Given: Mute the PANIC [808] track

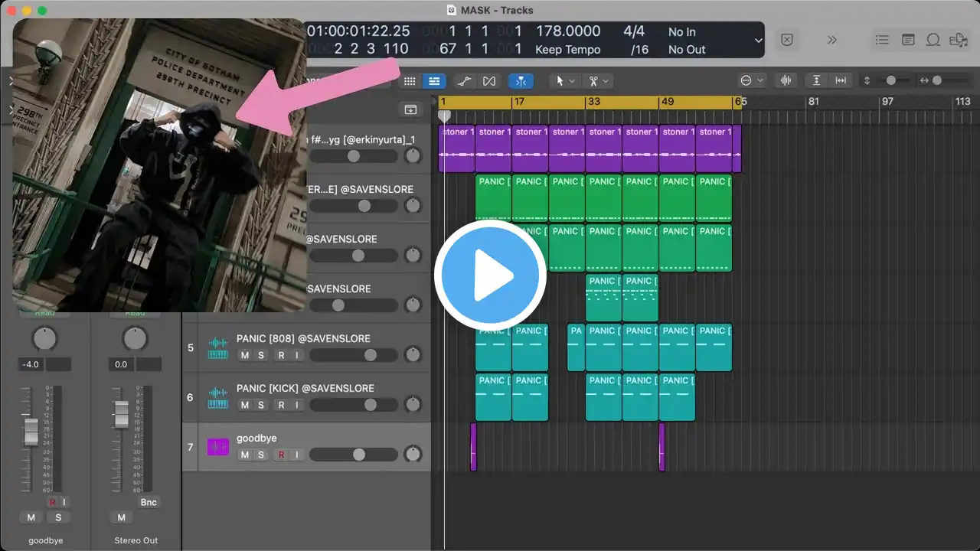Looking at the screenshot, I should click(x=244, y=355).
